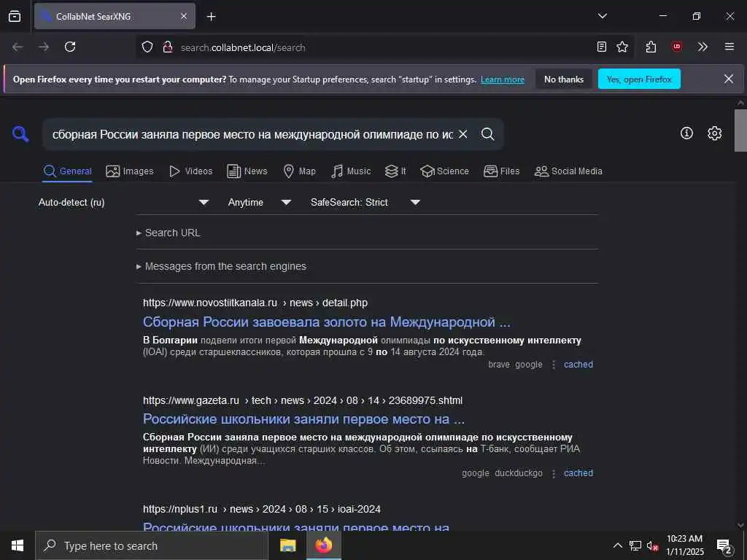Open novostiitkanala.ru result URL
The height and width of the screenshot is (560, 747).
tap(255, 303)
